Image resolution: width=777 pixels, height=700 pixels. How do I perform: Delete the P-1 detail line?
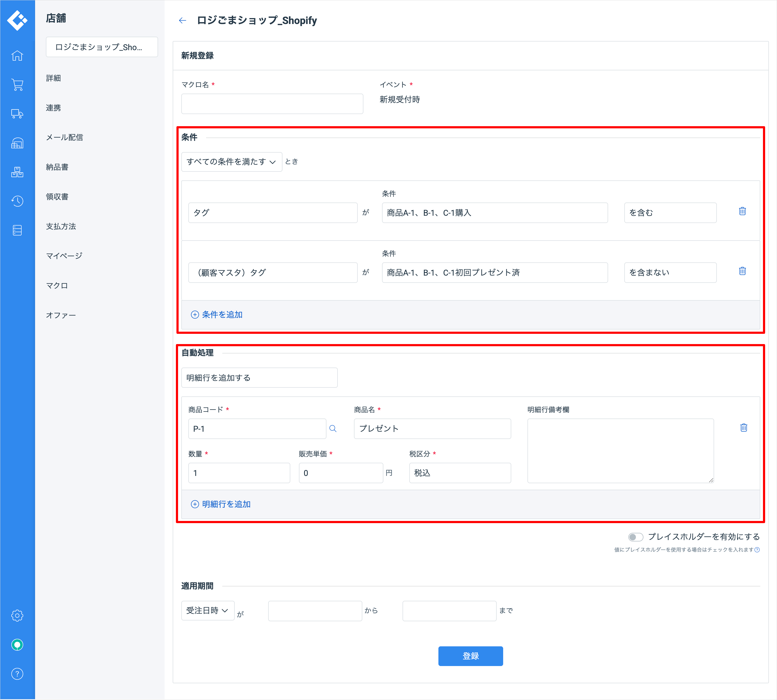744,428
